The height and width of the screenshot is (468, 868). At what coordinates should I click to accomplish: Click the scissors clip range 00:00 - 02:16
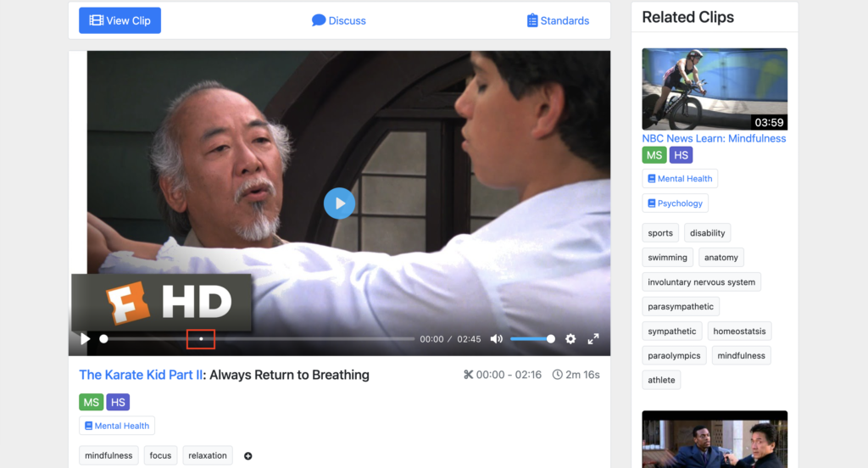pos(503,375)
